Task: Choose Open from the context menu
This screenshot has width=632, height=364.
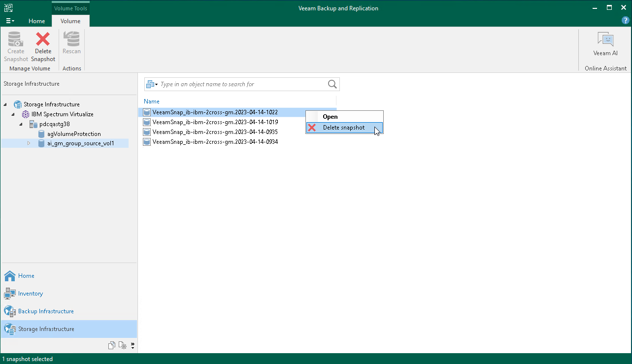Action: (x=344, y=117)
